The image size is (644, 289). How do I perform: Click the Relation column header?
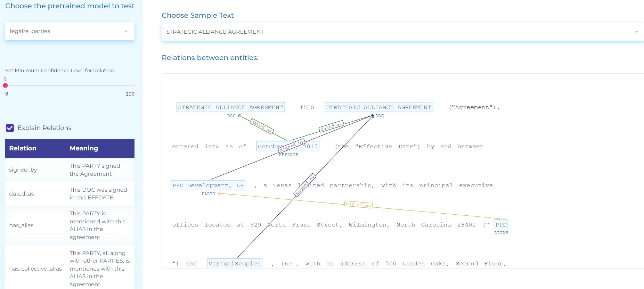click(23, 148)
